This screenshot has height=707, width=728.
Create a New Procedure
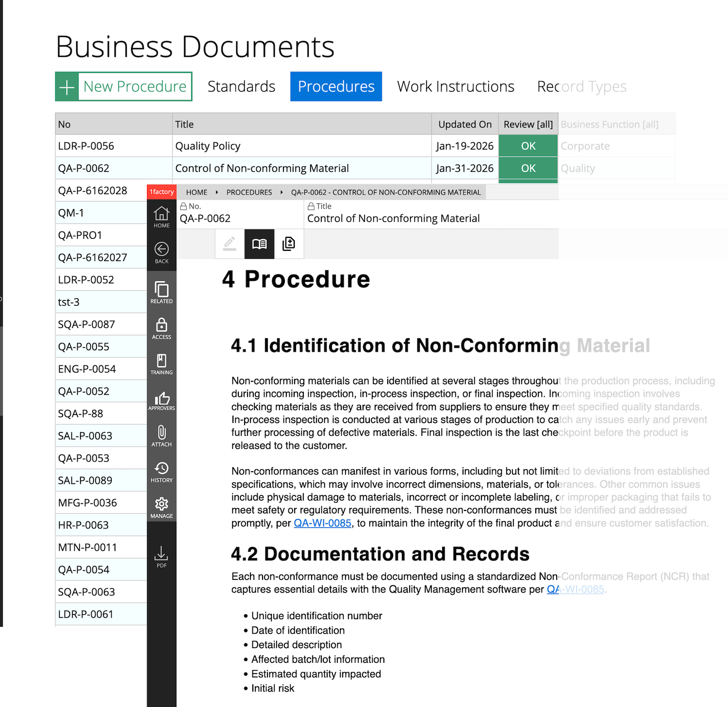point(124,86)
